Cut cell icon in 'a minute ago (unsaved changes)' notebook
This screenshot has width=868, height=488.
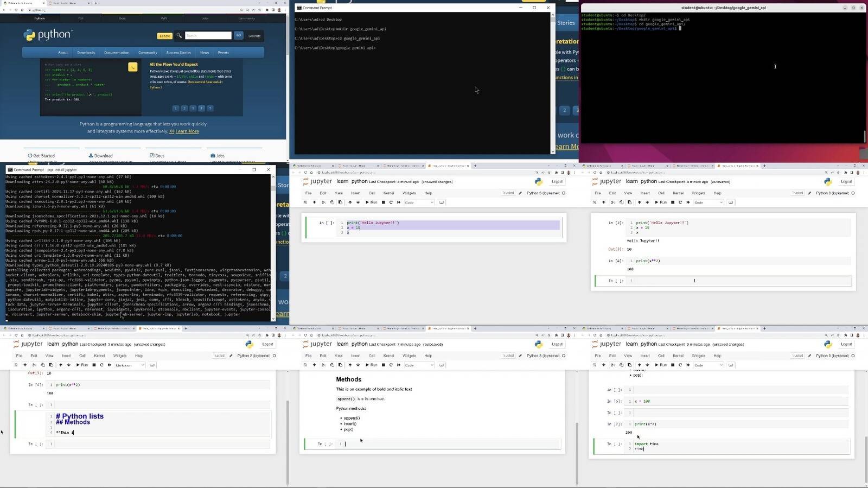click(324, 202)
